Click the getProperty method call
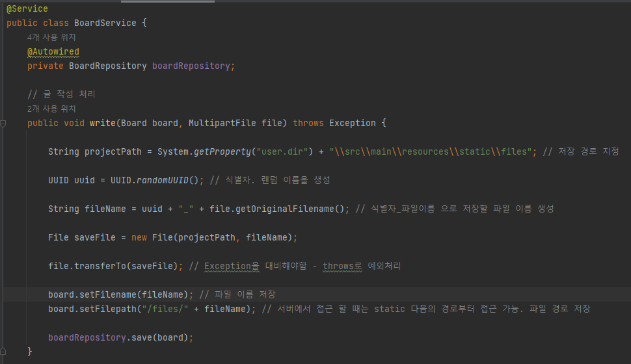This screenshot has height=364, width=631. coord(222,151)
